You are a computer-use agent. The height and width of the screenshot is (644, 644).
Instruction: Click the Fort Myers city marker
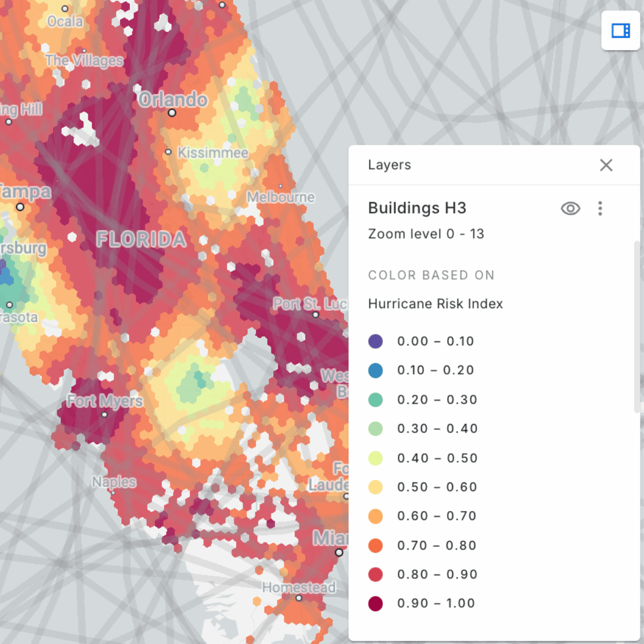105,414
